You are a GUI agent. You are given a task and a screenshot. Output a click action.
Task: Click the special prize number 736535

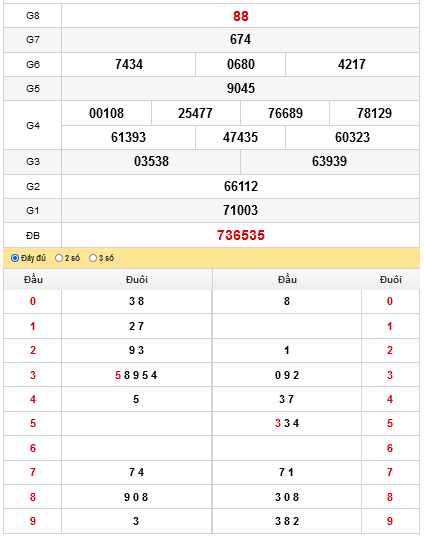[x=241, y=235]
